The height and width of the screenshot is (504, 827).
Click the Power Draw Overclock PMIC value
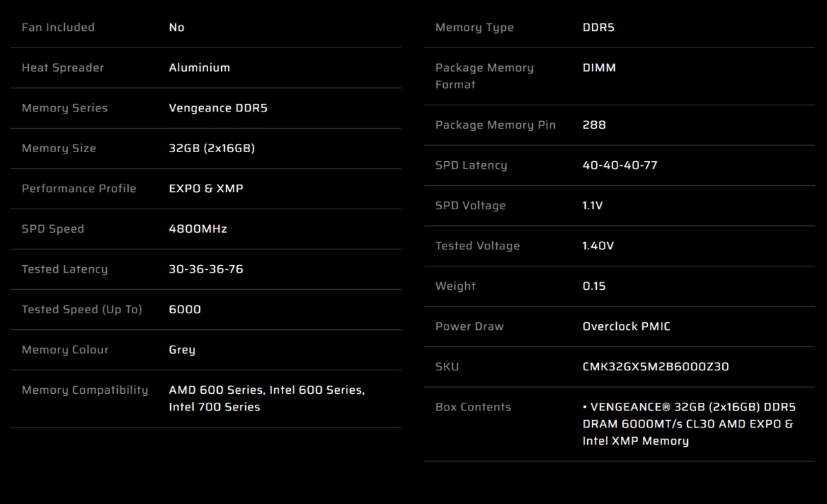[626, 326]
